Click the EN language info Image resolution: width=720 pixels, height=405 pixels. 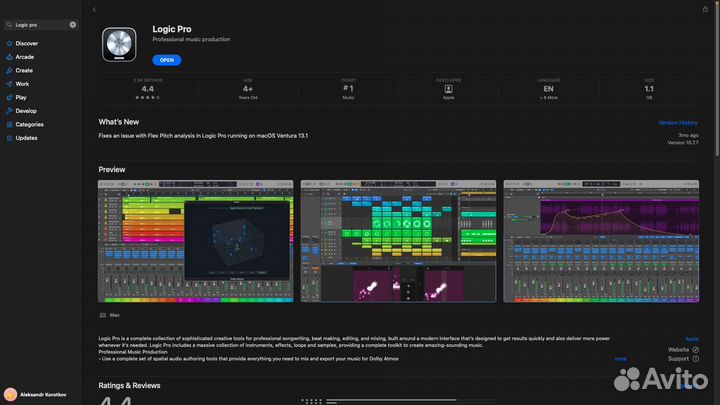pyautogui.click(x=549, y=89)
